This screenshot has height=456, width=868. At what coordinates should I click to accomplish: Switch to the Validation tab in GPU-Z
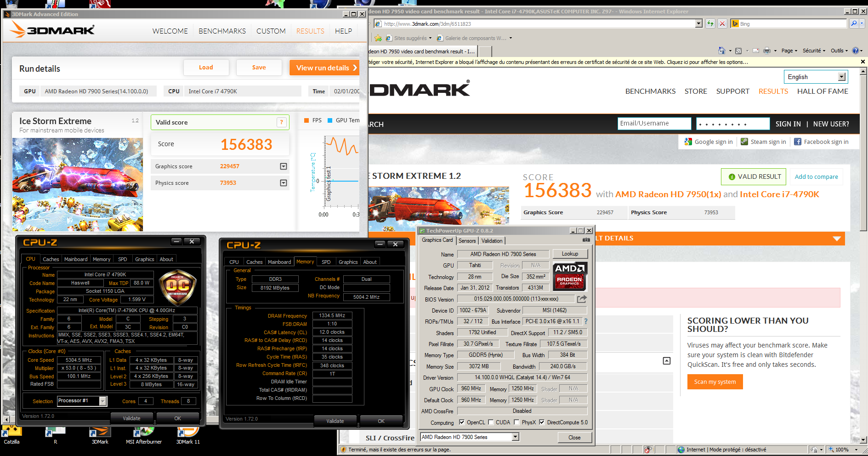(x=492, y=240)
